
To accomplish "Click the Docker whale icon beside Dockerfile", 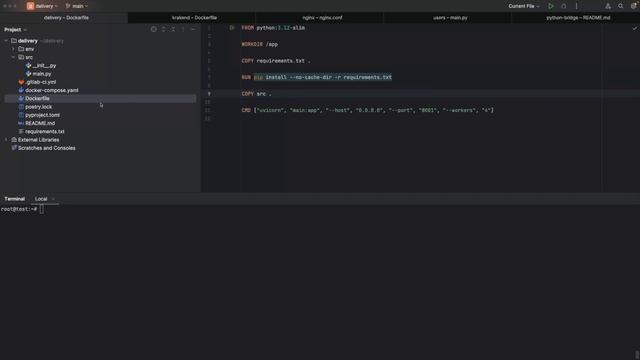I will [x=21, y=98].
